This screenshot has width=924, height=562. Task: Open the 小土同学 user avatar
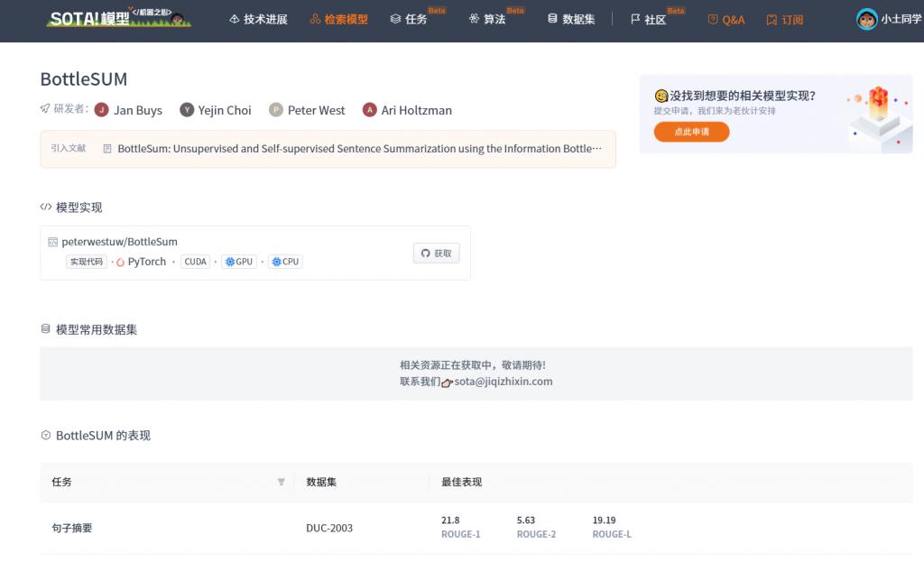pos(867,20)
